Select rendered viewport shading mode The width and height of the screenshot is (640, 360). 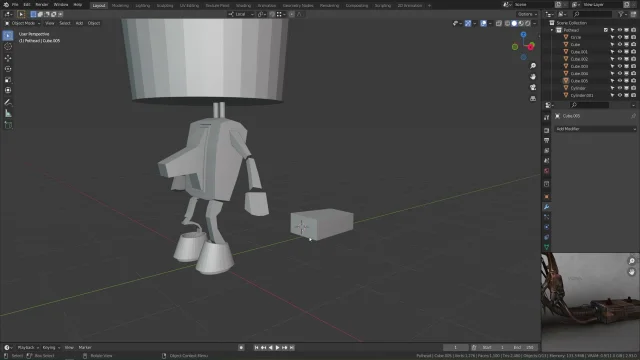(x=528, y=24)
